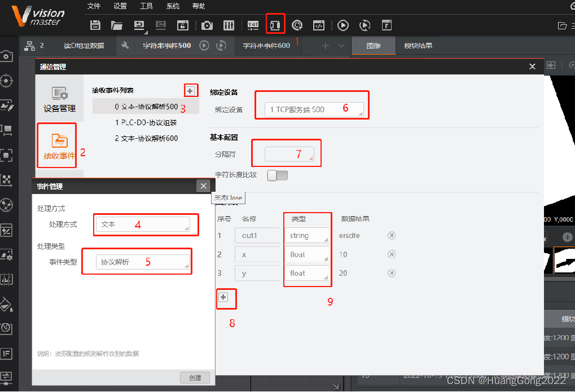Delete the out1 output row
The width and height of the screenshot is (575, 392).
[392, 235]
